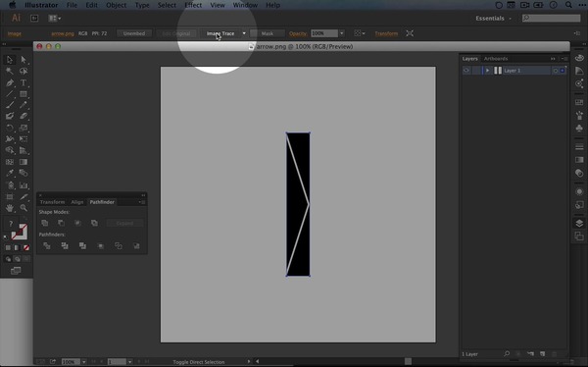
Task: Open the Effect menu
Action: pos(193,5)
